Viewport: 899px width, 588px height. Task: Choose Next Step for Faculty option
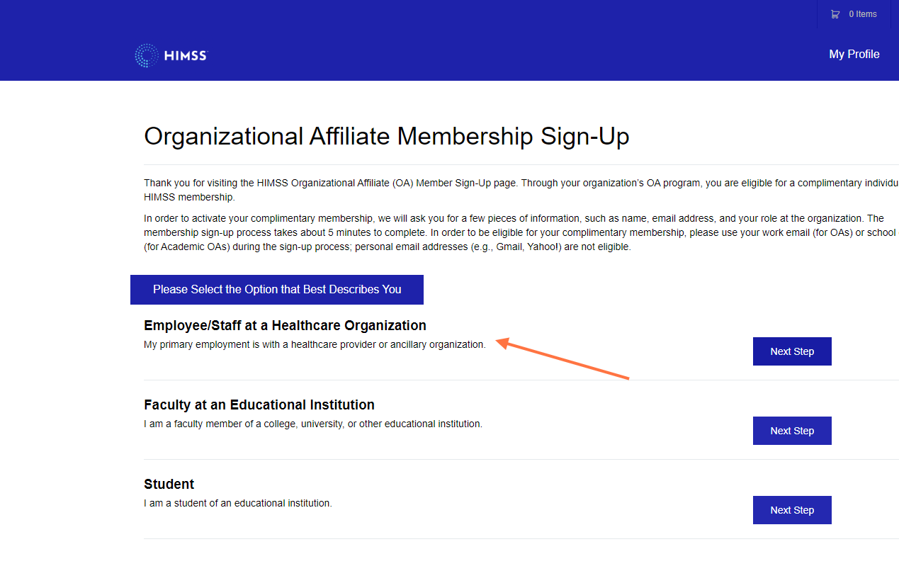pos(792,431)
